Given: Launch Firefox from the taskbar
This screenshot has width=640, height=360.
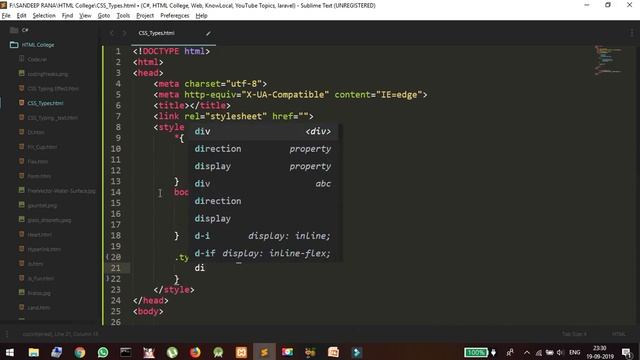Looking at the screenshot, I should tap(195, 352).
